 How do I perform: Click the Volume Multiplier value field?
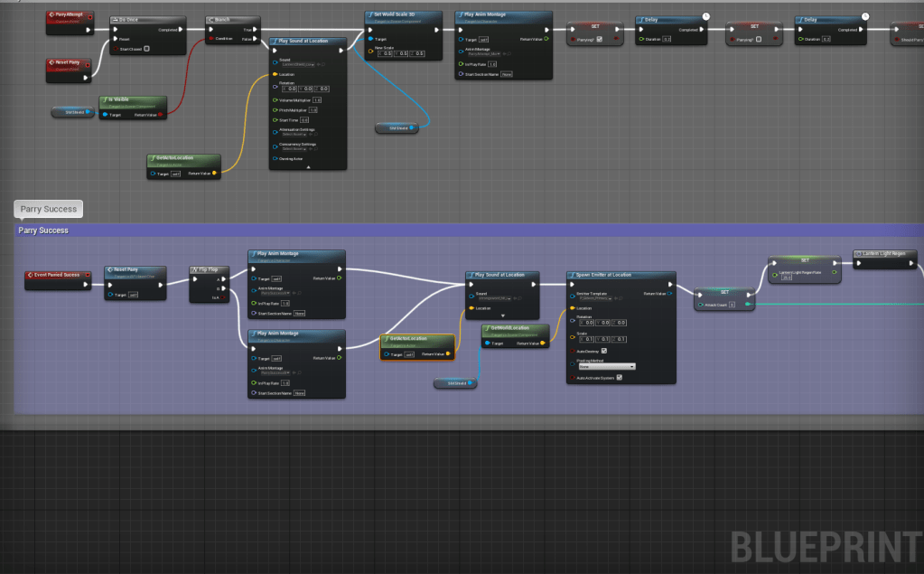[x=316, y=99]
